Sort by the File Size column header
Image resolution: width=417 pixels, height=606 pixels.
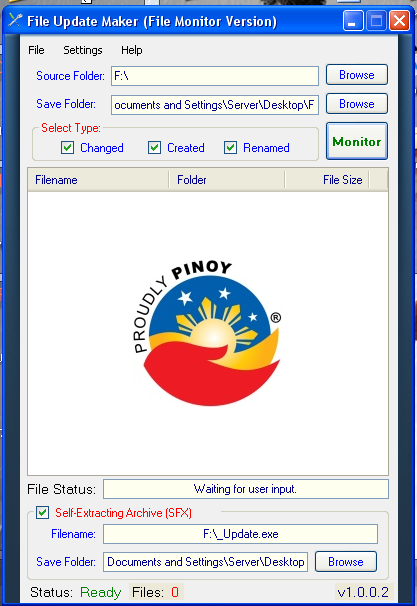coord(327,180)
